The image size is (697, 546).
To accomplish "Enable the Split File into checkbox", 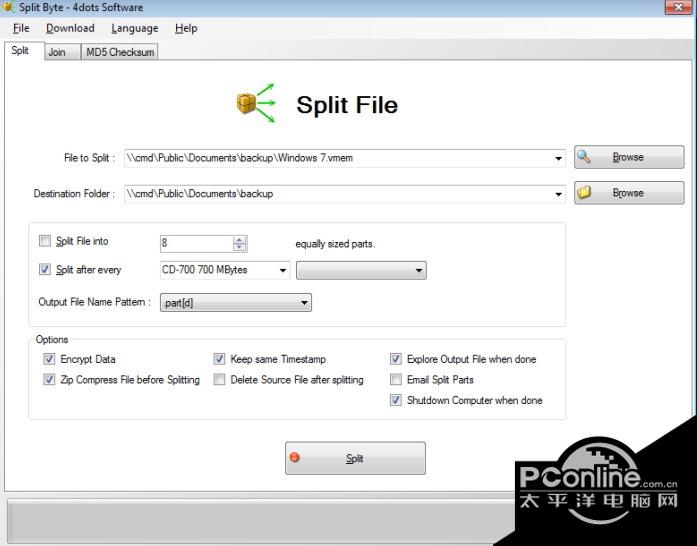I will coord(45,241).
